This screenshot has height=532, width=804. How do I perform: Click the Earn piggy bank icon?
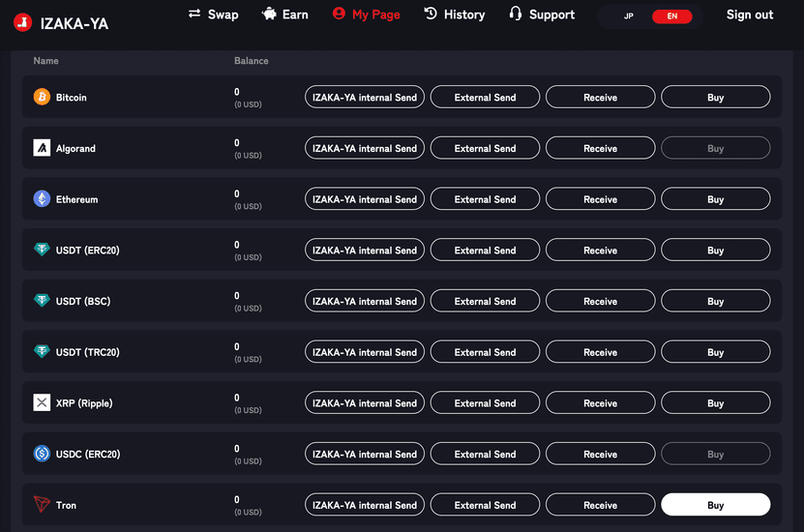(x=269, y=14)
